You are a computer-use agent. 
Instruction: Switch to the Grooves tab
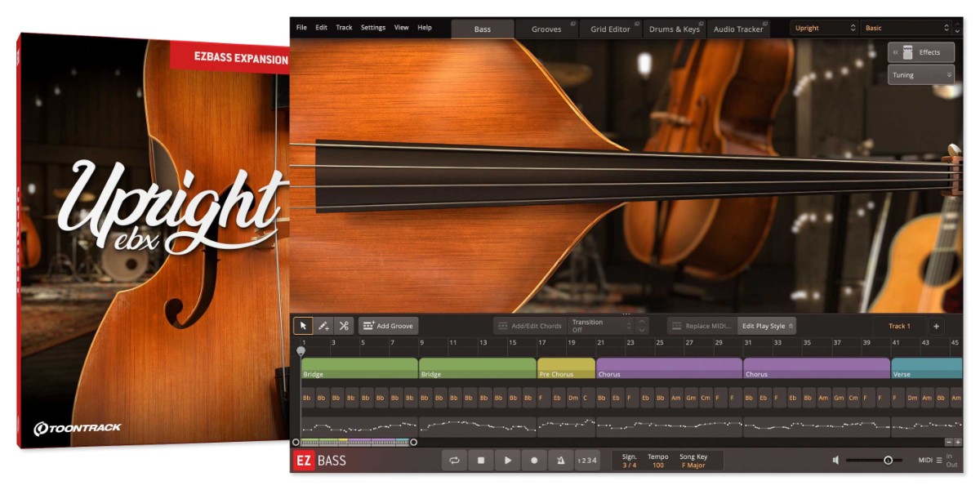[546, 29]
